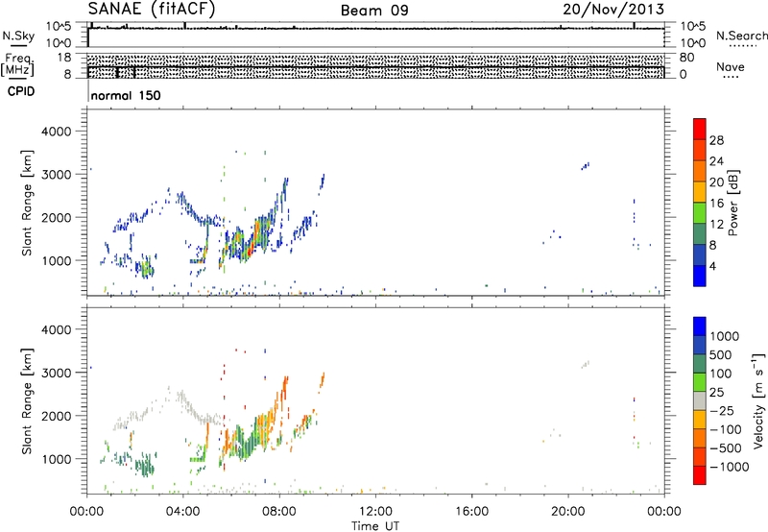The image size is (768, 532).
Task: Click the 4000 tick in power panel
Action: [x=57, y=132]
